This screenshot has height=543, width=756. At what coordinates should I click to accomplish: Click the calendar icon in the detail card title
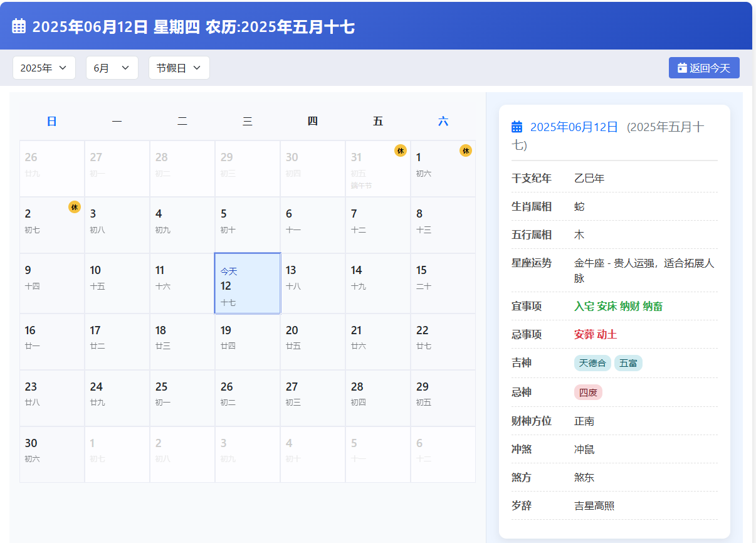tap(517, 127)
